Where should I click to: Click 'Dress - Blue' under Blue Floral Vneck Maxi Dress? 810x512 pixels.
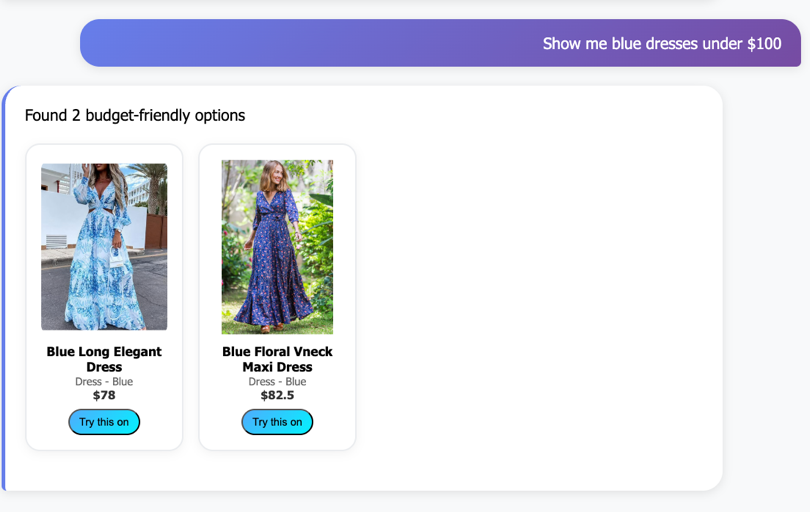[x=277, y=381]
